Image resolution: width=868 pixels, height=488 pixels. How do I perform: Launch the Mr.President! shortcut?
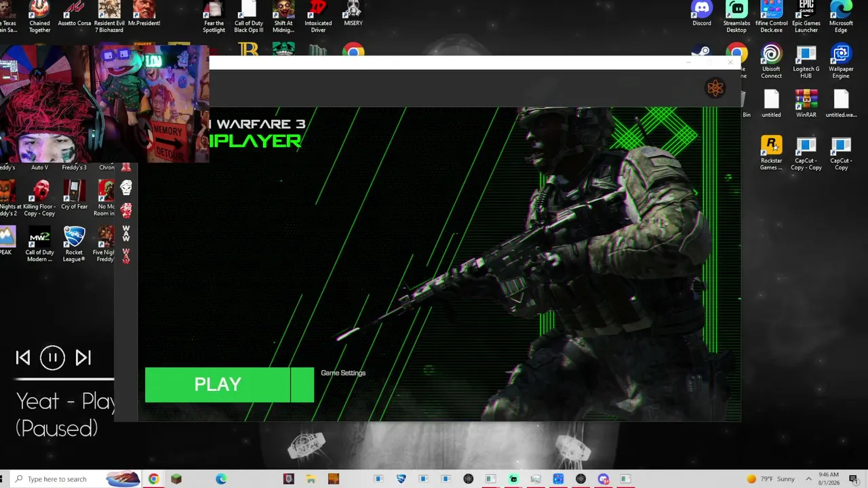pos(144,14)
